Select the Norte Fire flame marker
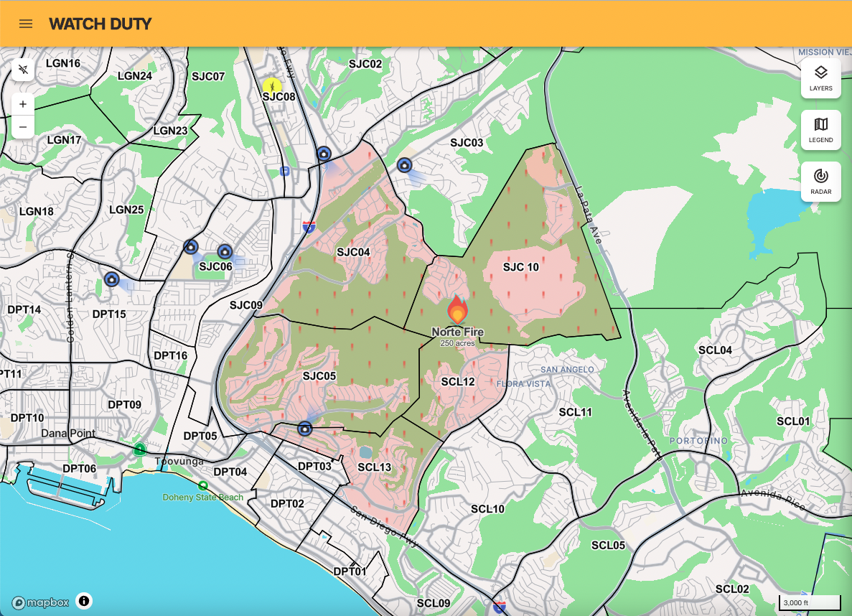852x616 pixels. click(457, 310)
